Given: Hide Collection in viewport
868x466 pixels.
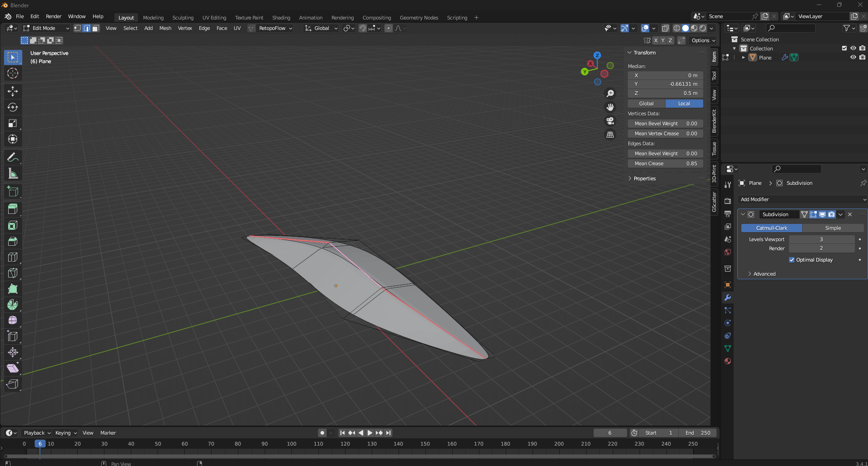Looking at the screenshot, I should [853, 48].
